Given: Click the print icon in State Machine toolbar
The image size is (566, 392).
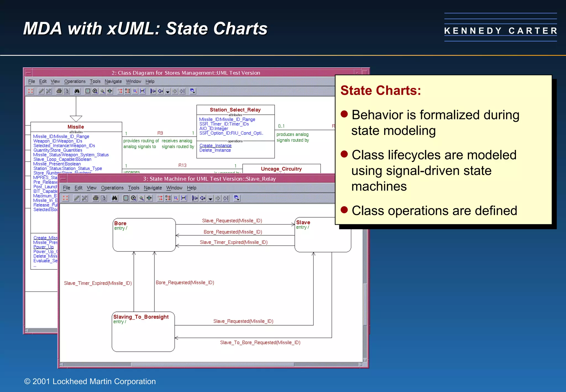Looking at the screenshot, I should pyautogui.click(x=96, y=198).
